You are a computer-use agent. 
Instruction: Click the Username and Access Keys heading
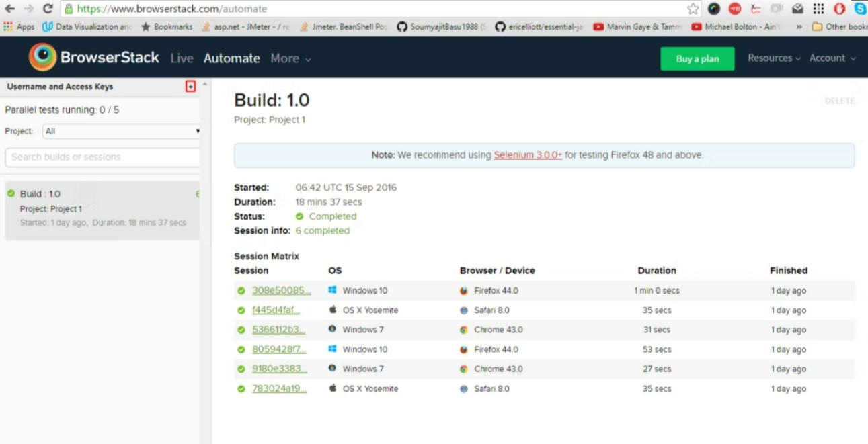coord(60,87)
